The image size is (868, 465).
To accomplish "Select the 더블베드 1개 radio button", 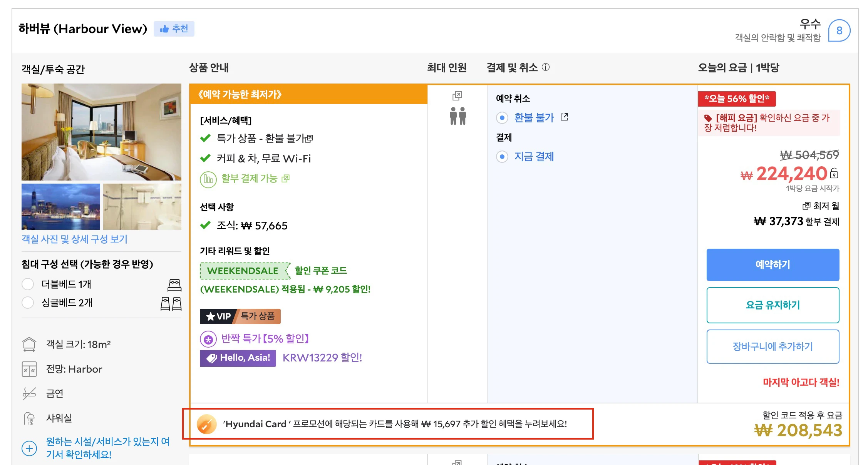I will pos(28,284).
